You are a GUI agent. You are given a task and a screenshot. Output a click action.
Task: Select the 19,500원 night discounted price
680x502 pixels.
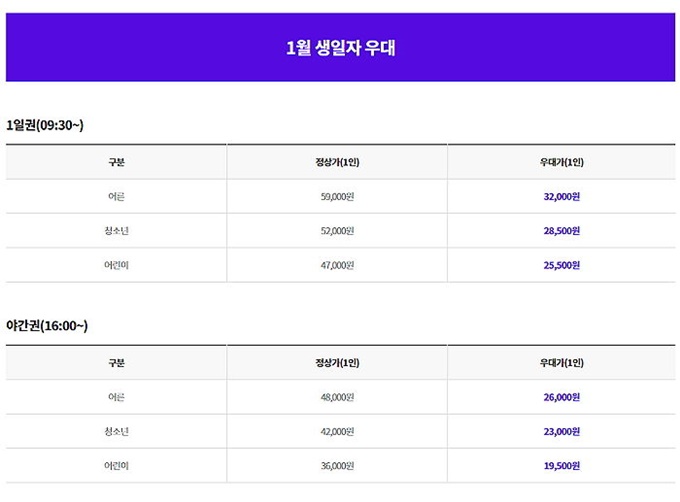(562, 466)
